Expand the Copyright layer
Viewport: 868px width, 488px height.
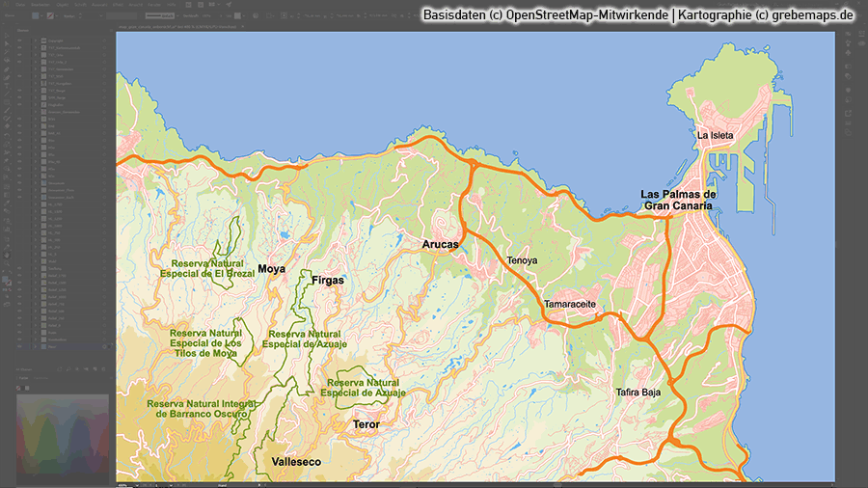(35, 41)
